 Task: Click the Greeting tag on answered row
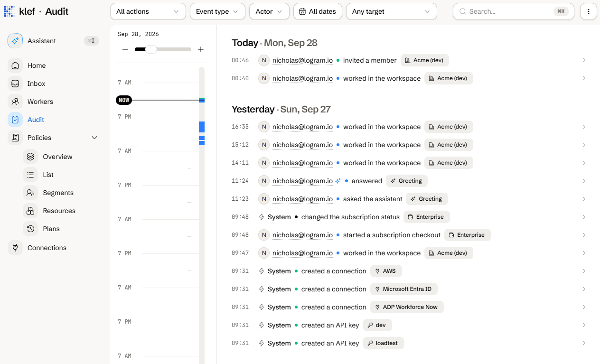[406, 181]
